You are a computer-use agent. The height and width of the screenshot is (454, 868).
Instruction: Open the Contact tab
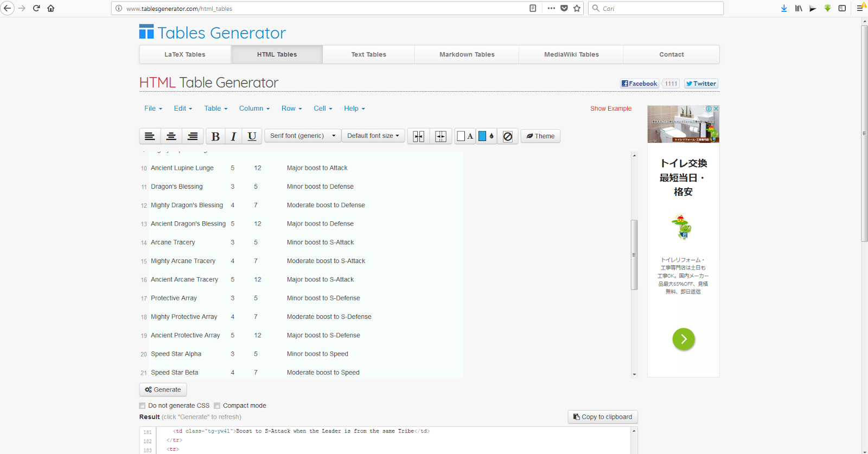672,54
